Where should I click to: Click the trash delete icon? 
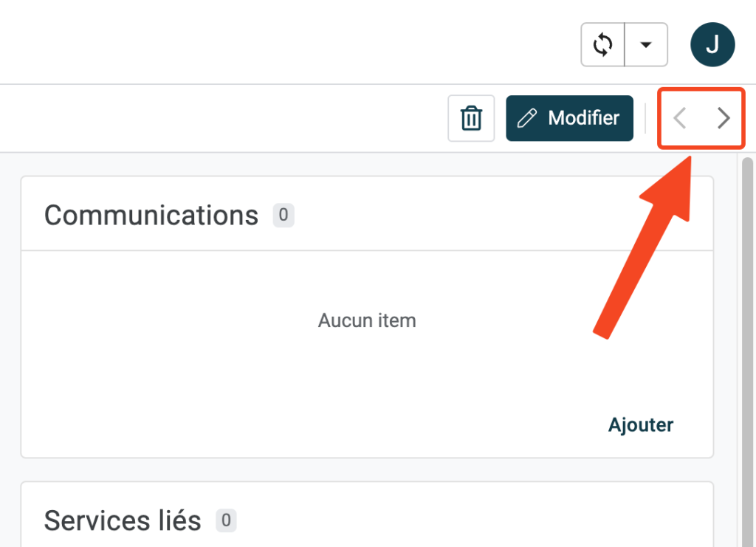click(x=471, y=118)
